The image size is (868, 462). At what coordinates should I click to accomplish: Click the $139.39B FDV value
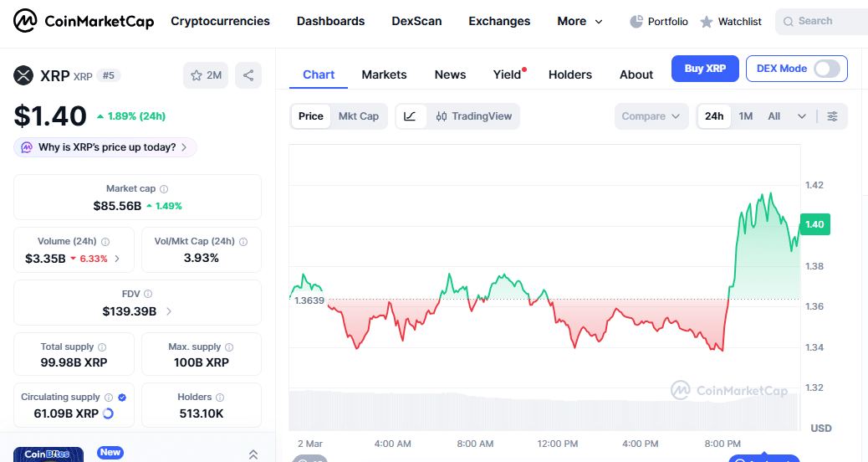point(130,311)
